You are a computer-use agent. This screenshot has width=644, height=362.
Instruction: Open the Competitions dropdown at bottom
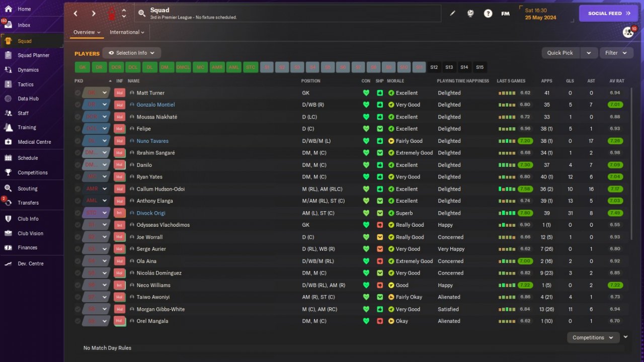pyautogui.click(x=593, y=338)
